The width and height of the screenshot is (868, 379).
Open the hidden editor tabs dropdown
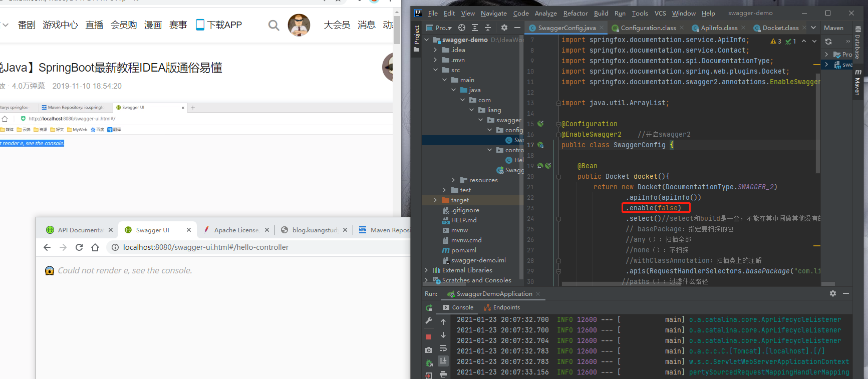[x=813, y=28]
